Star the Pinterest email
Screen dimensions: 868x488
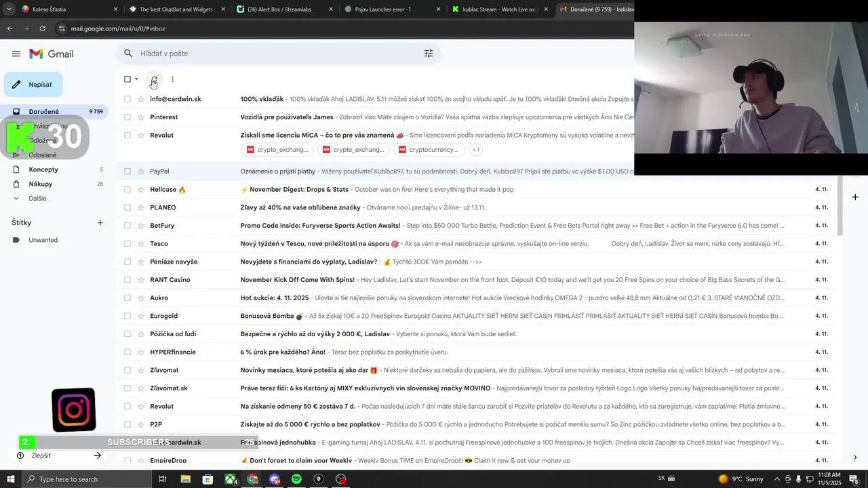click(x=141, y=117)
